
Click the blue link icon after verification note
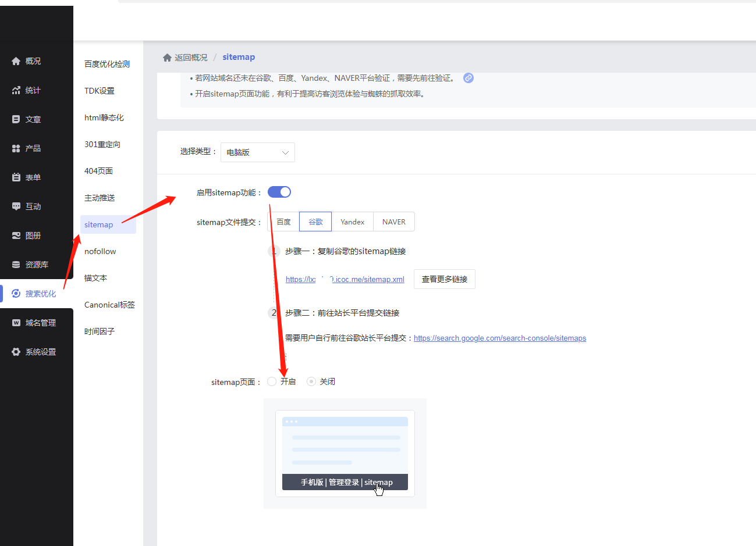pos(468,78)
